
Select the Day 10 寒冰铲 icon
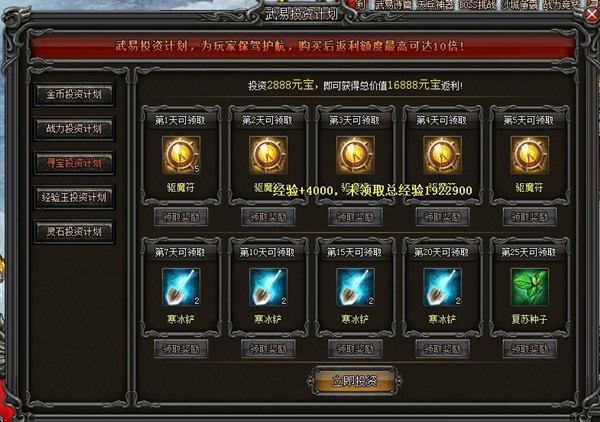268,287
